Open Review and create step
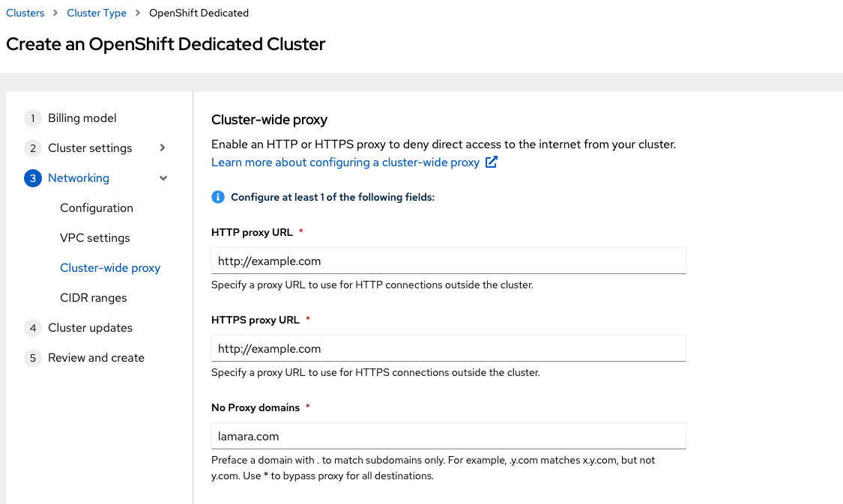843x504 pixels. tap(96, 358)
